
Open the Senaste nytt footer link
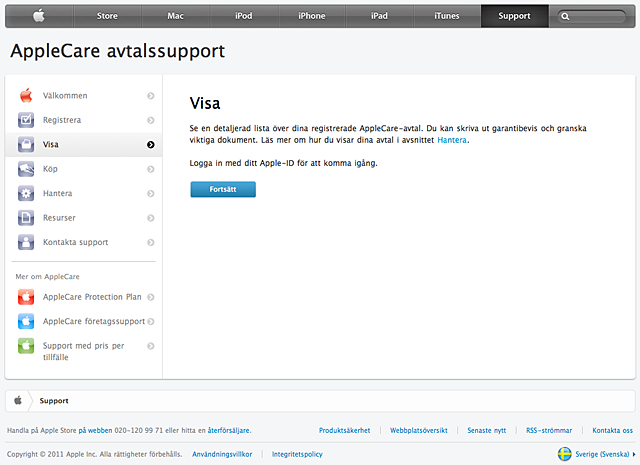[x=487, y=430]
